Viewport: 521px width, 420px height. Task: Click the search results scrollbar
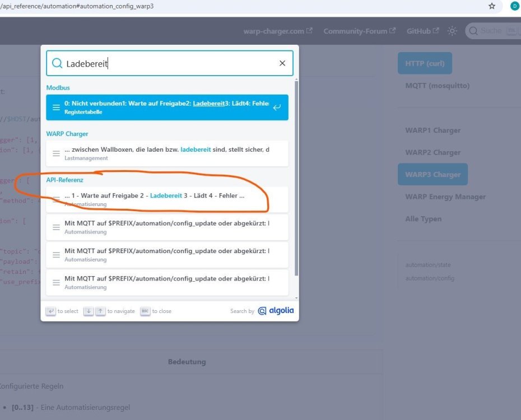tap(296, 179)
